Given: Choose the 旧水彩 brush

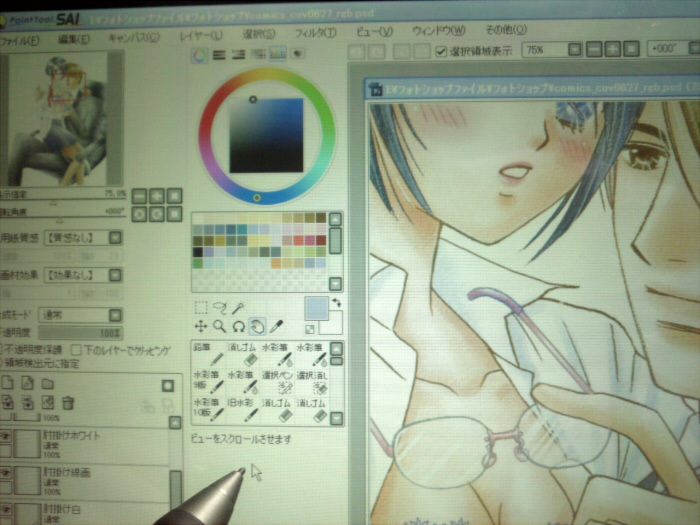Looking at the screenshot, I should 243,410.
